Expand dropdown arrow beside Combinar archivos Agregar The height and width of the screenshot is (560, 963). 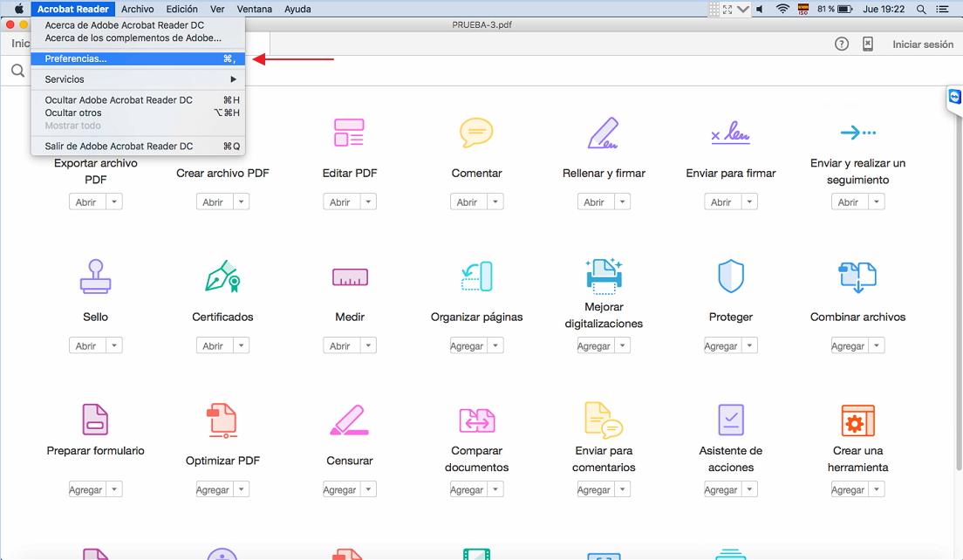(x=877, y=345)
